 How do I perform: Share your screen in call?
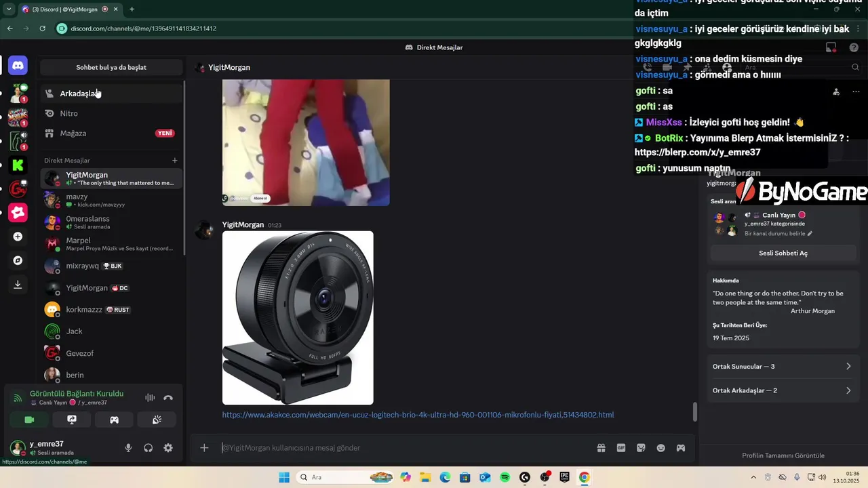(72, 420)
